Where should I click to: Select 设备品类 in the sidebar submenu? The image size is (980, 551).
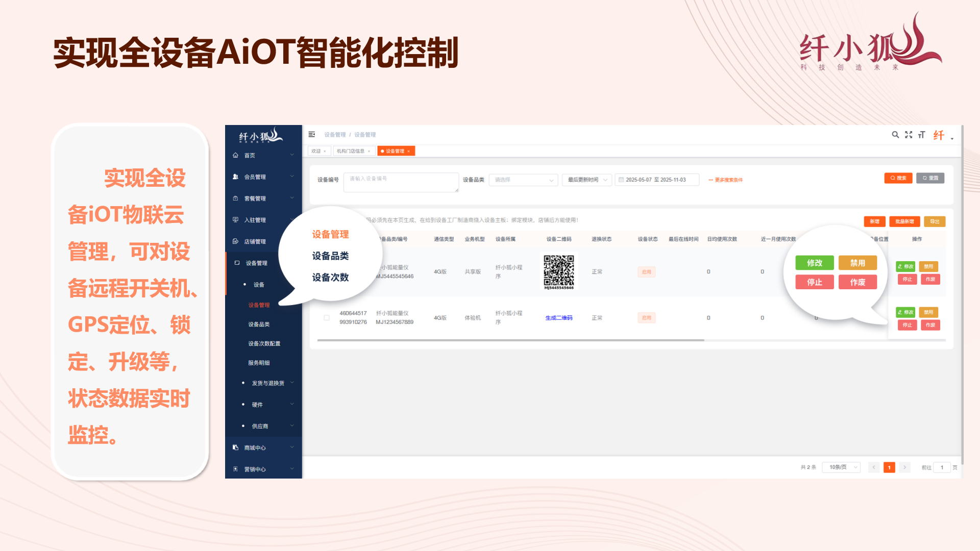click(x=259, y=324)
